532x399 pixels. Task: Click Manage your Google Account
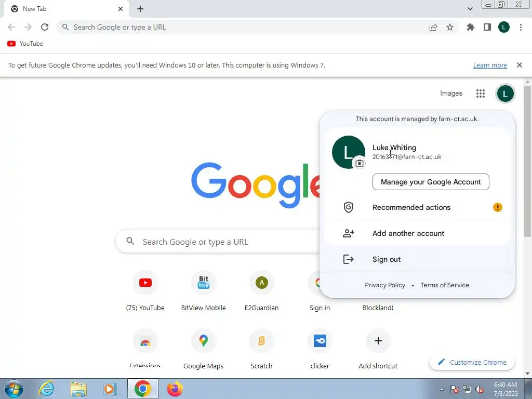tap(431, 182)
